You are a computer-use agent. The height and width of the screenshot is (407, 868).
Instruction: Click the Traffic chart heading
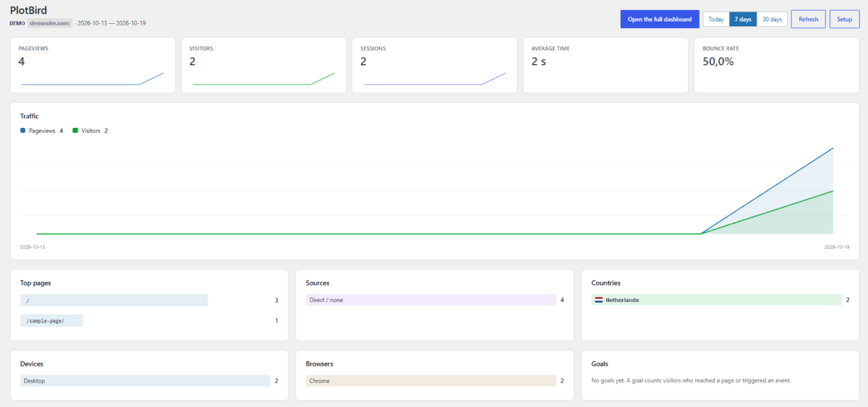pyautogui.click(x=30, y=116)
